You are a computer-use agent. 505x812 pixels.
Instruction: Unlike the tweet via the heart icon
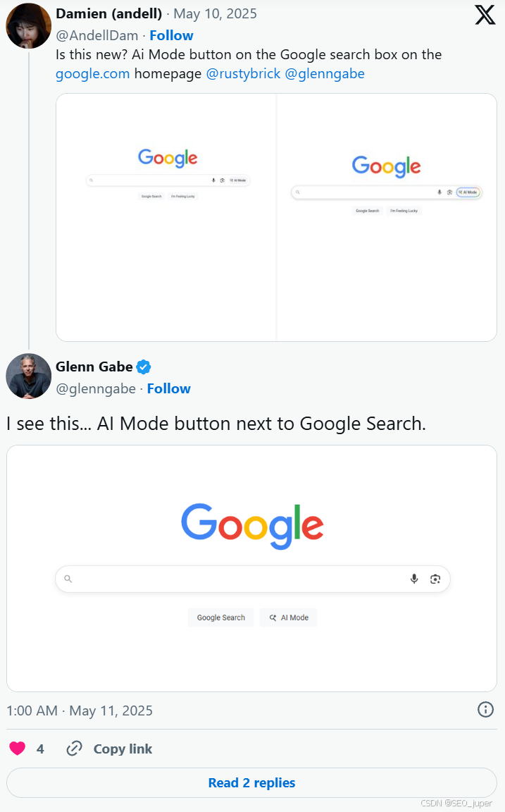coord(16,749)
